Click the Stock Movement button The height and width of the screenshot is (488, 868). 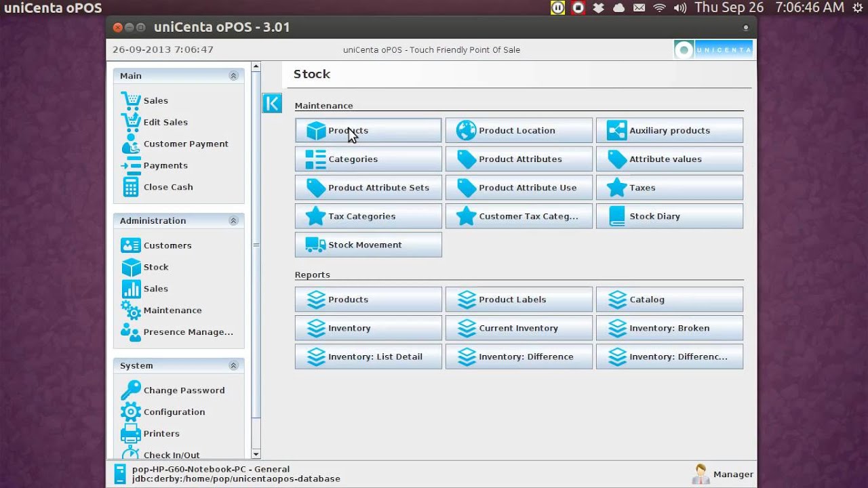(x=368, y=245)
